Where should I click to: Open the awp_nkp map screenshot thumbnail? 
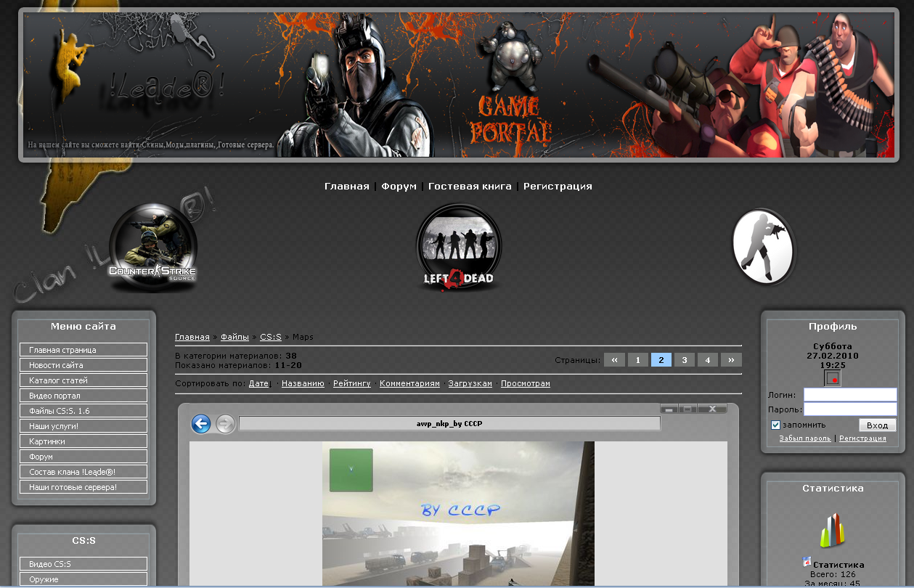[x=458, y=513]
